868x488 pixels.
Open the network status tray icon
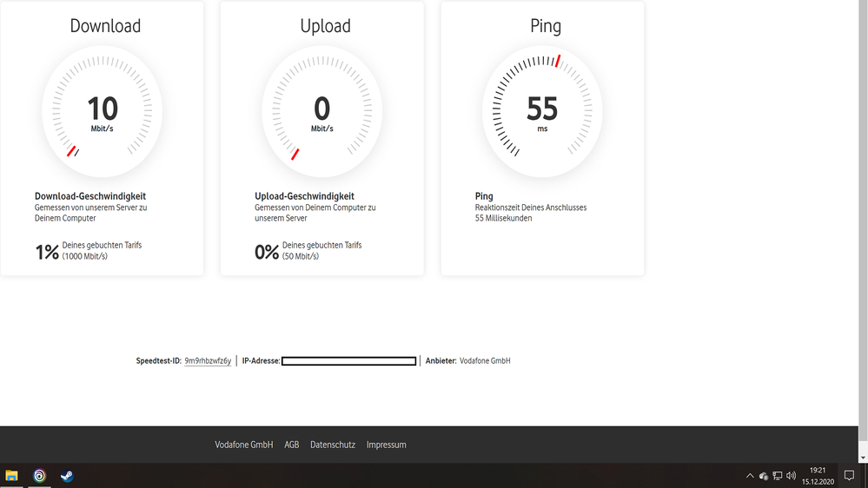(x=778, y=476)
